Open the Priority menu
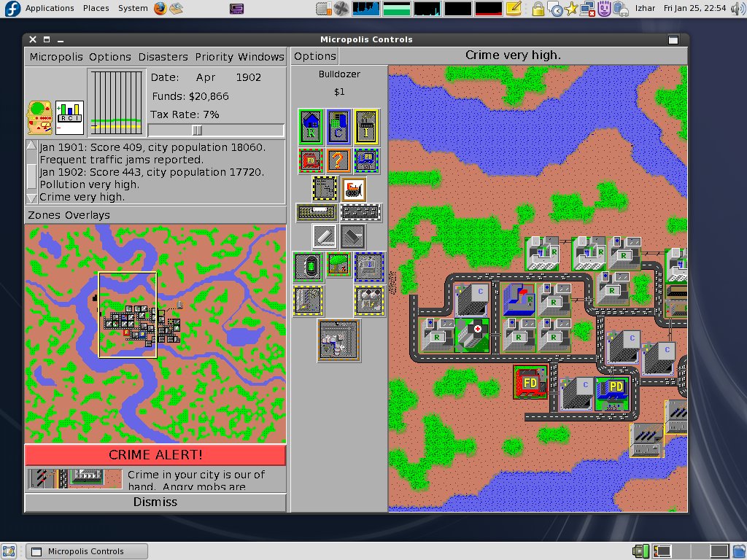 click(214, 57)
